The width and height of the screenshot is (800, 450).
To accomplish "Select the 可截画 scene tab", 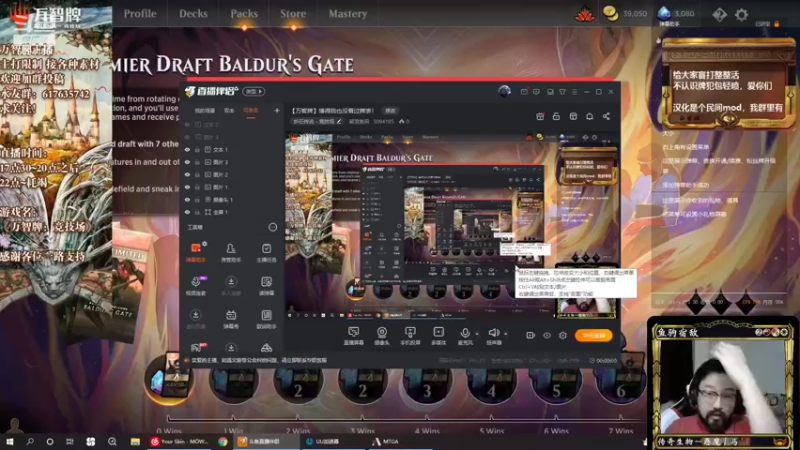I will [251, 110].
